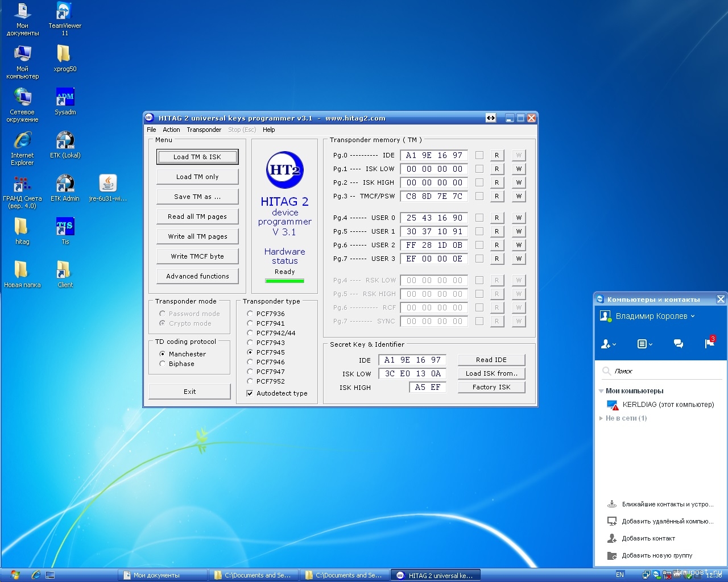Click the Read IDE button
Image resolution: width=728 pixels, height=582 pixels.
click(x=491, y=360)
